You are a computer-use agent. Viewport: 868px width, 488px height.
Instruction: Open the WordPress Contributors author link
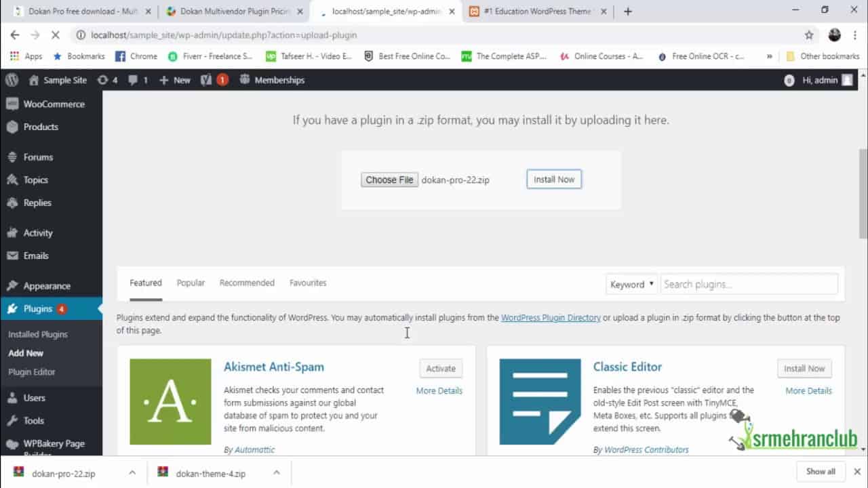pyautogui.click(x=646, y=449)
